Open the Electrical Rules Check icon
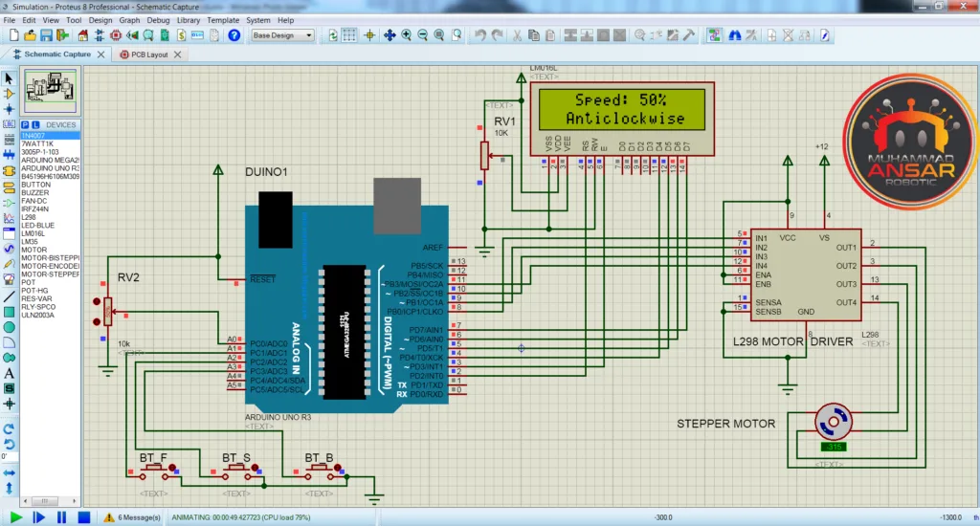This screenshot has width=980, height=526. (x=824, y=35)
